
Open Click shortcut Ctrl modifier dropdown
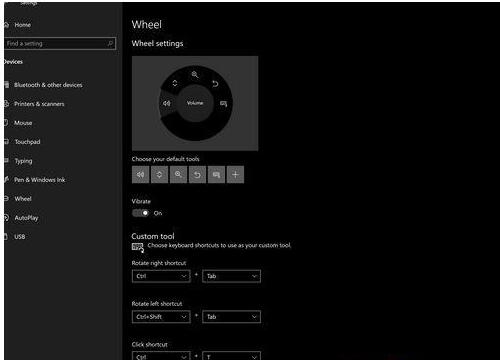click(161, 356)
